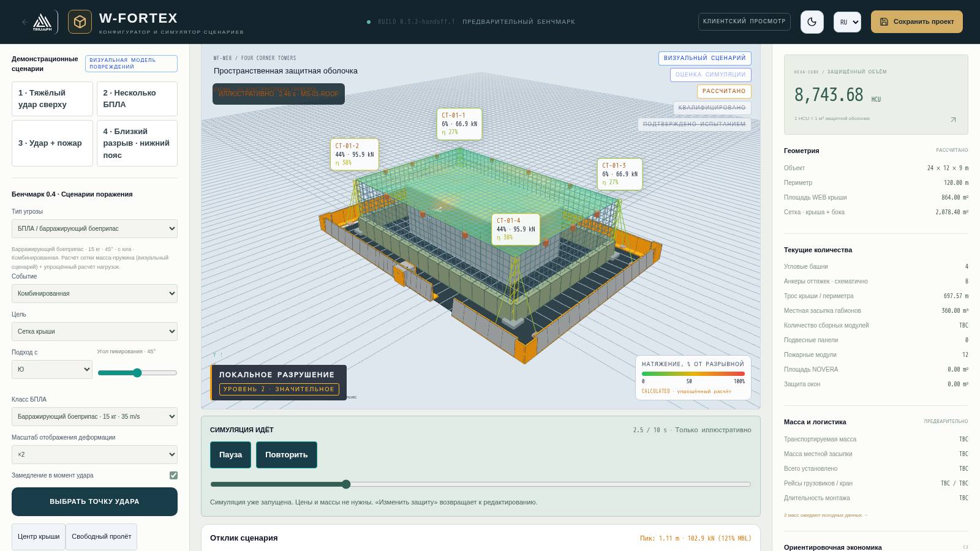980x551 pixels.
Task: Click the W-FORTEX cube logo icon
Action: (x=80, y=22)
